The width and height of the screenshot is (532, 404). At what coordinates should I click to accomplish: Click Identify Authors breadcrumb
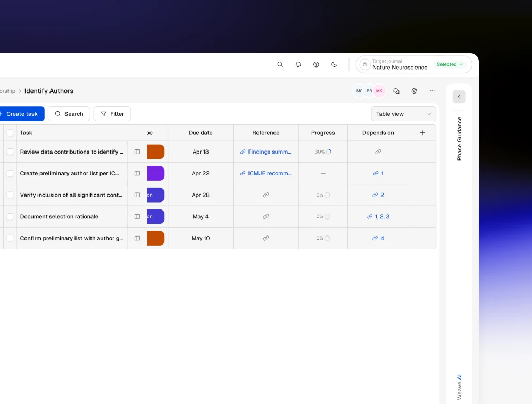point(49,91)
